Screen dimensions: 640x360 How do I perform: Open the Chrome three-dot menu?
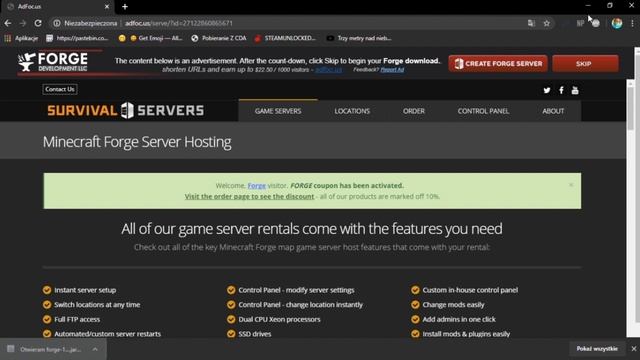point(632,23)
